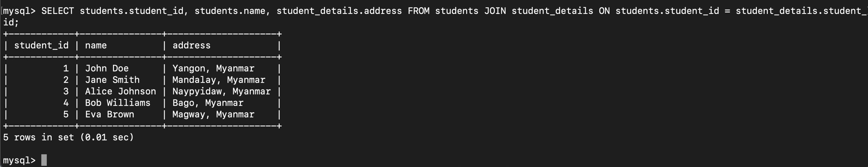Click on "Eva Brown" in the results
The width and height of the screenshot is (868, 167).
(109, 114)
